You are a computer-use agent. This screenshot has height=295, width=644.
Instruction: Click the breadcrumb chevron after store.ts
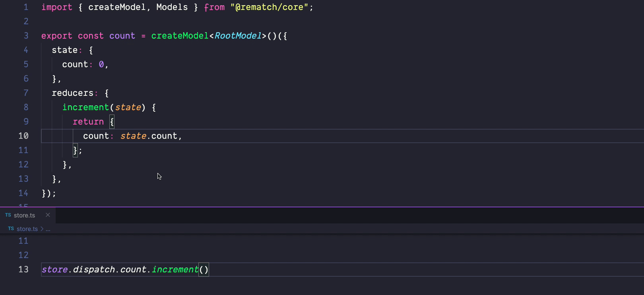click(x=42, y=229)
